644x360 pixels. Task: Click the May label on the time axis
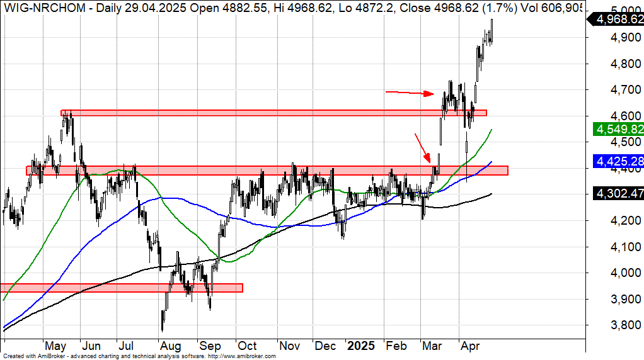click(55, 346)
